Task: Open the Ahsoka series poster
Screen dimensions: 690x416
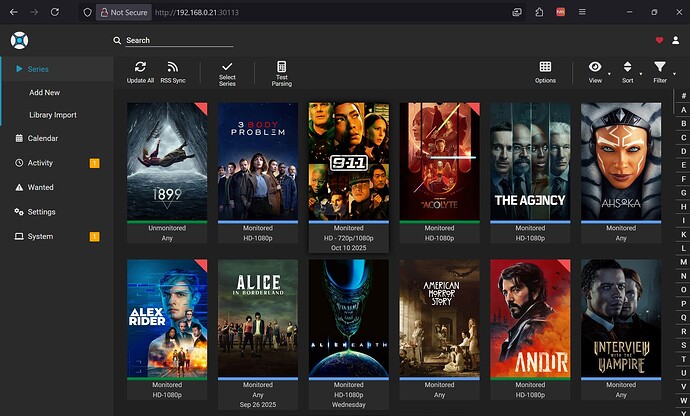Action: (621, 161)
